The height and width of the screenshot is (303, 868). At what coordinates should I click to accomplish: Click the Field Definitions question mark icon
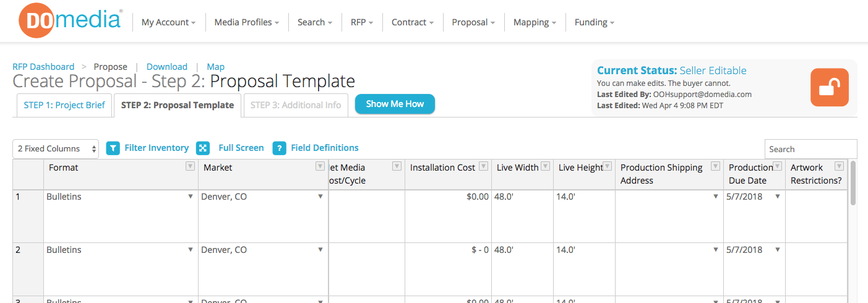coord(279,148)
